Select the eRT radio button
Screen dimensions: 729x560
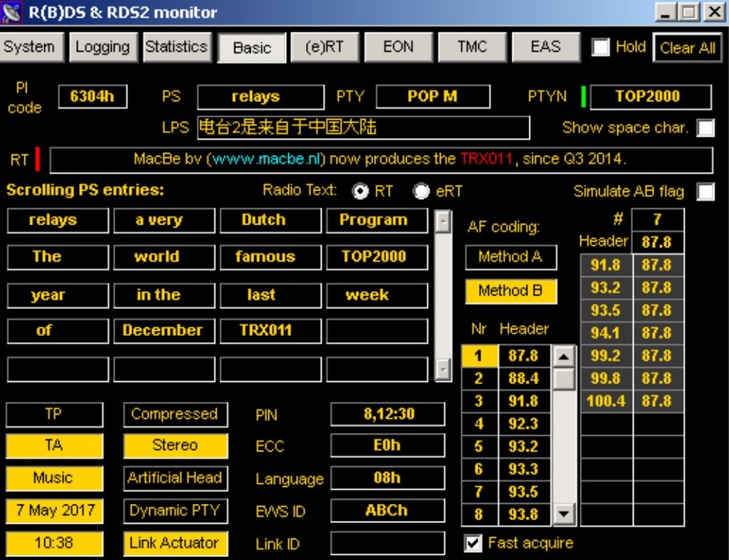(421, 191)
